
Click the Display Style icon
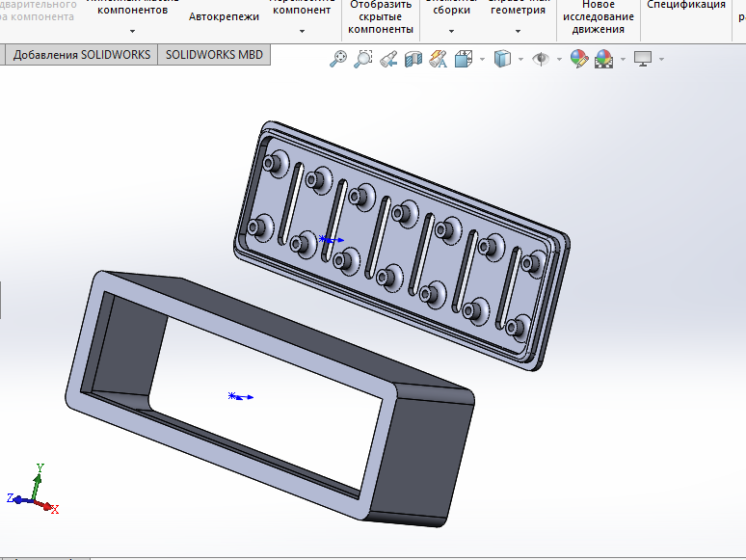tap(502, 60)
